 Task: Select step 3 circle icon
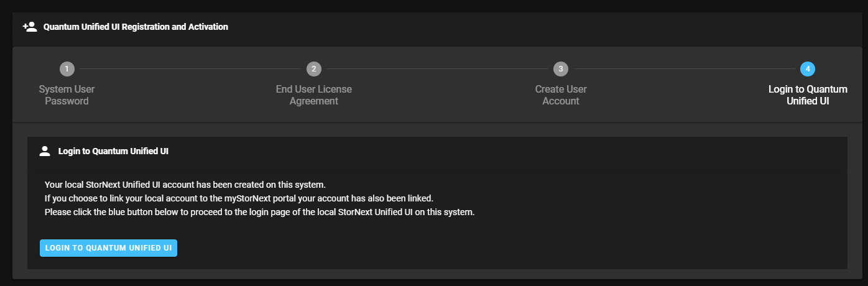[561, 68]
